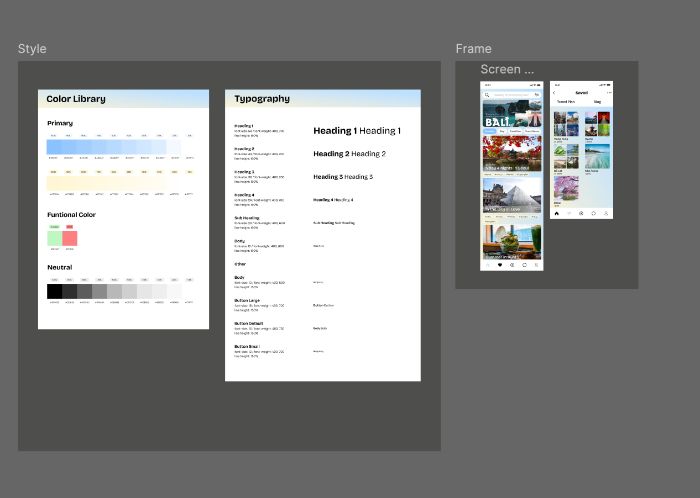Select the black swatch in the Neutral row
This screenshot has width=700, height=498.
tap(54, 291)
